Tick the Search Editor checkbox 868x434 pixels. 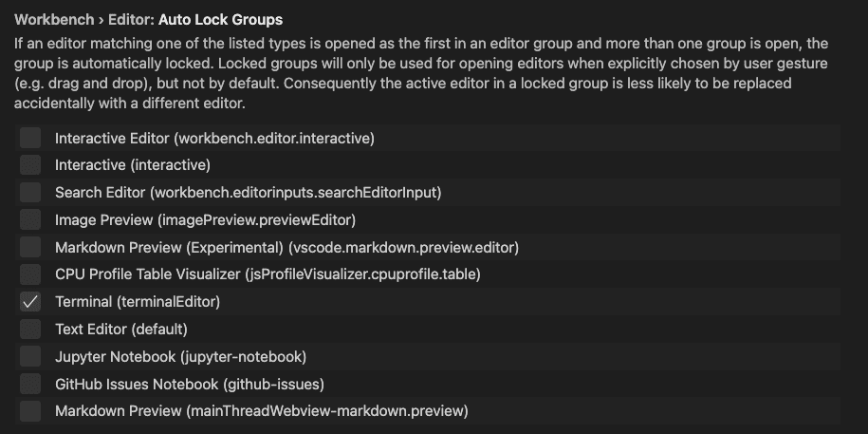click(x=30, y=193)
